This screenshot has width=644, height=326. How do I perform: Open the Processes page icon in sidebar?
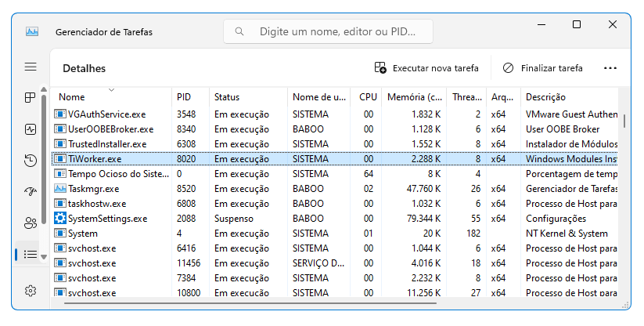31,97
